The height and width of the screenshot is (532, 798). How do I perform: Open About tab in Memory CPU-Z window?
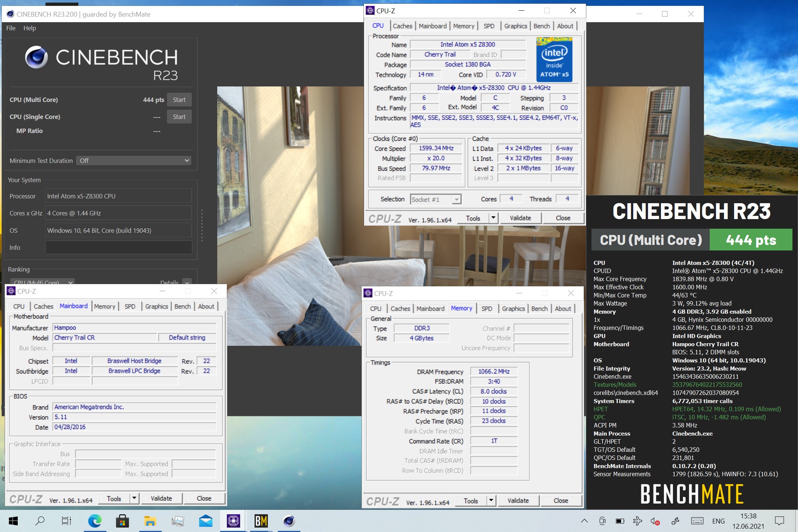coord(563,308)
